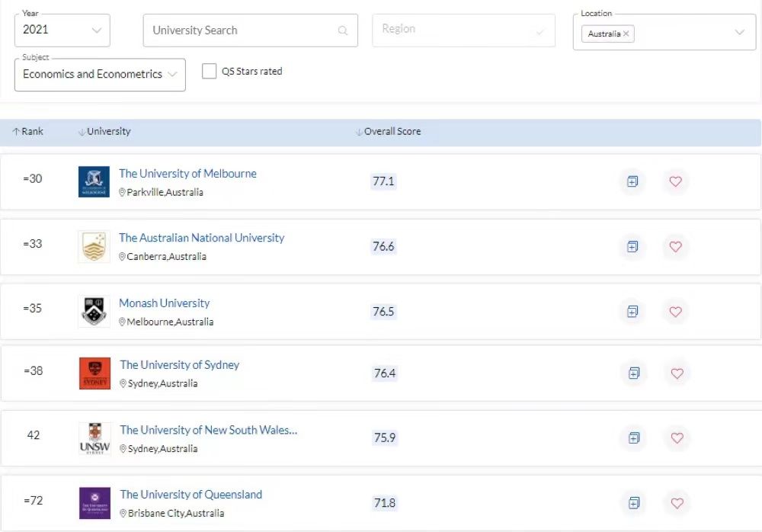The height and width of the screenshot is (532, 762).
Task: Click the Australian National University crest logo
Action: [94, 246]
